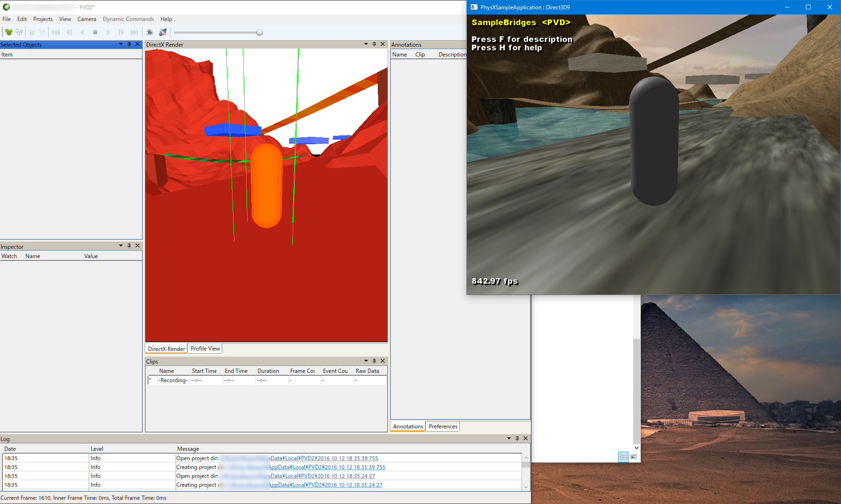Open the Dynamic Commands menu
Viewport: 841px width, 504px height.
pos(128,19)
